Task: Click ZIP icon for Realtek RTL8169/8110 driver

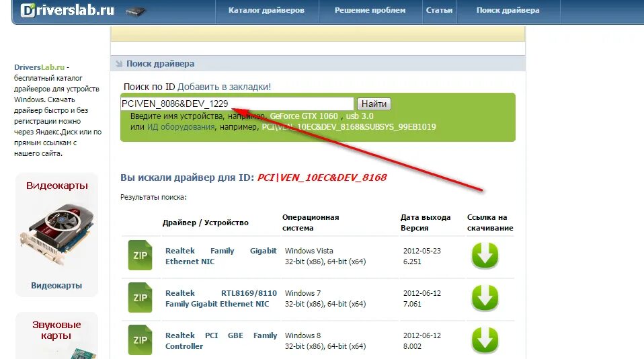Action: pos(140,297)
